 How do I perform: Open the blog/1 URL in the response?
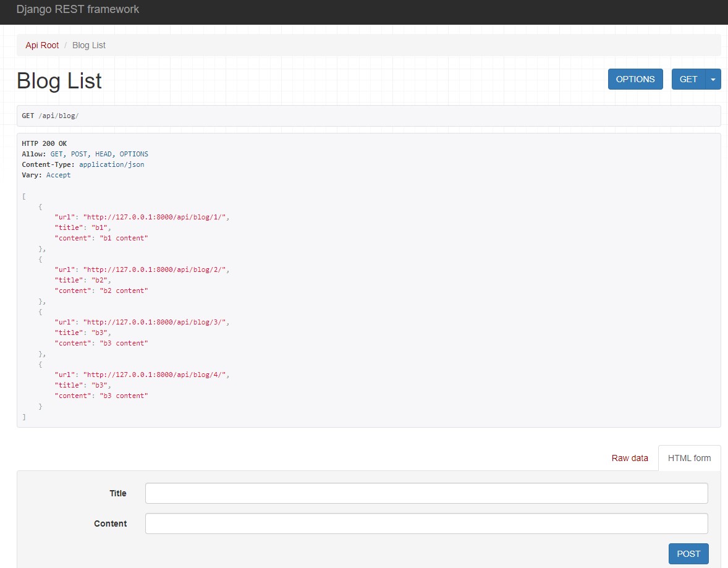point(156,217)
